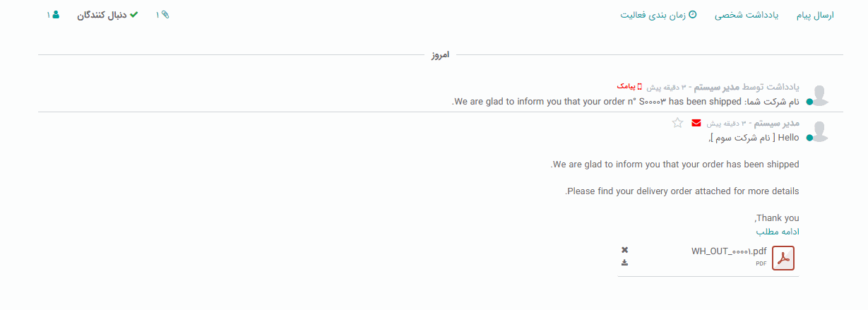Click the red SMS phone icon
Image resolution: width=868 pixels, height=310 pixels.
click(x=640, y=86)
